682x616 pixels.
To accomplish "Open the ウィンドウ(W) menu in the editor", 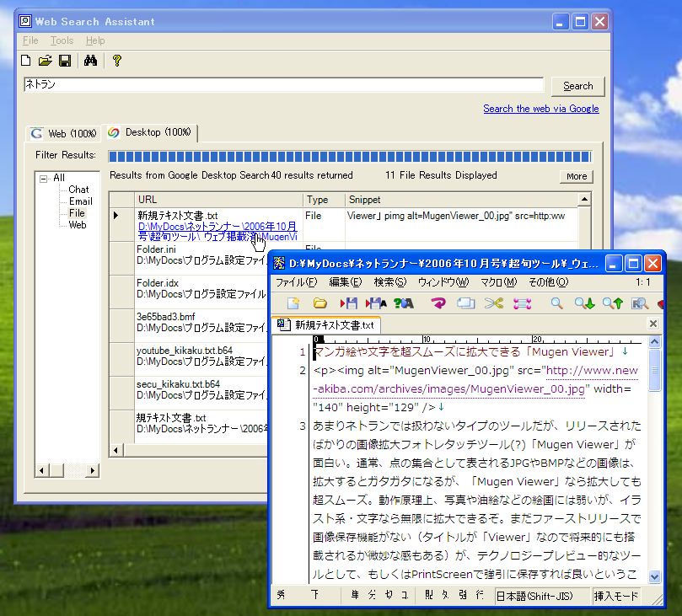I will (443, 282).
